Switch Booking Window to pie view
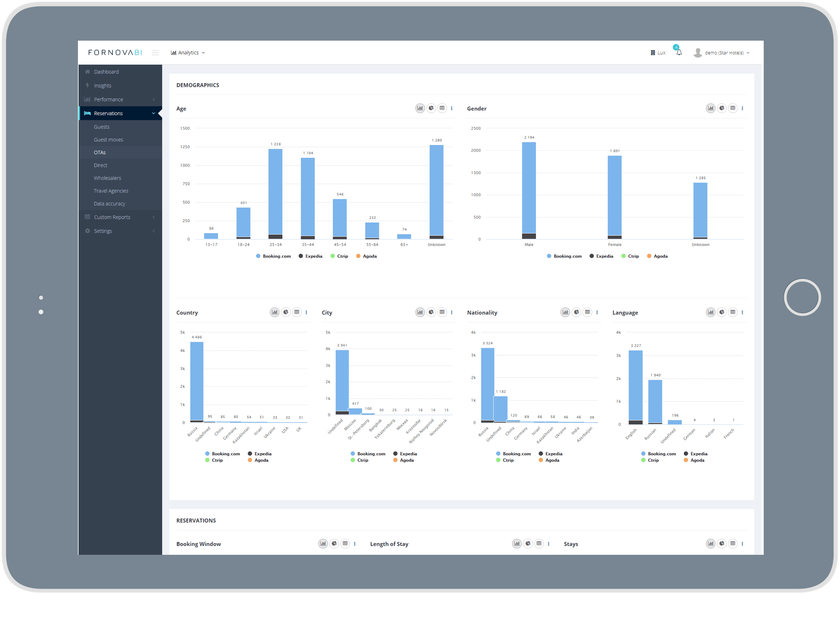840x622 pixels. coord(334,543)
